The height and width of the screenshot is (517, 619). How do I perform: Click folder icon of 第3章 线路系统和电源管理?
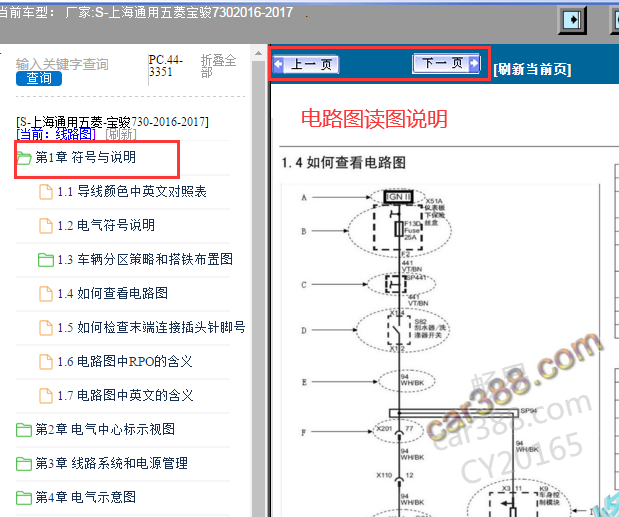click(24, 464)
